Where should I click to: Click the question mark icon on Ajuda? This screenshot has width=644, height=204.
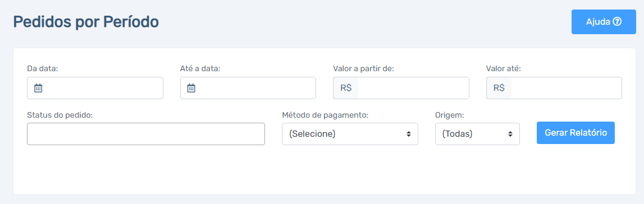[617, 22]
